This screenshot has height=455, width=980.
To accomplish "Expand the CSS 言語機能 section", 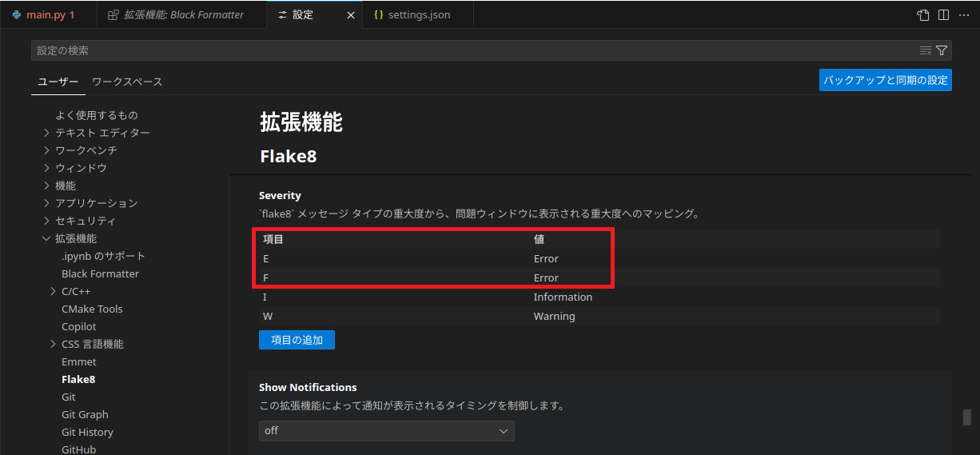I will pyautogui.click(x=86, y=344).
